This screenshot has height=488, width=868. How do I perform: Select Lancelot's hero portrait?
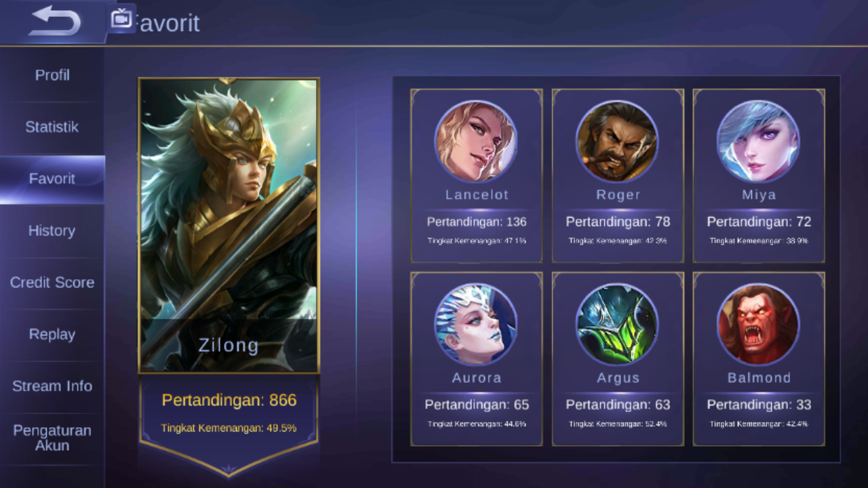(476, 142)
